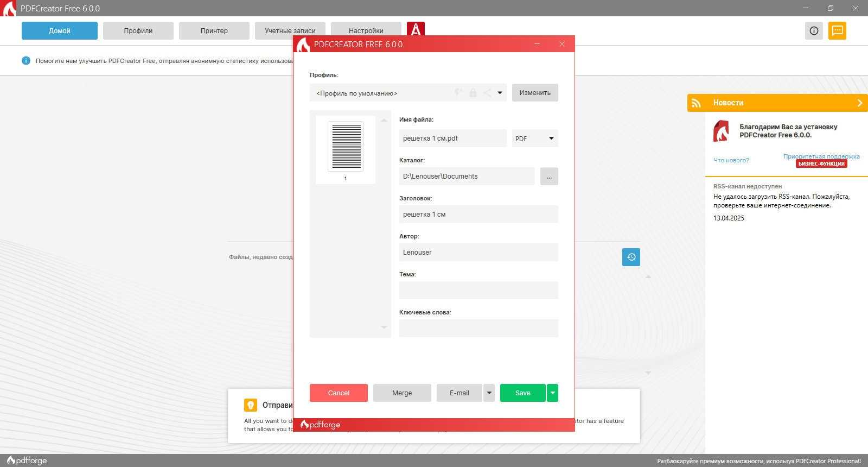Click the RSS feed icon in Новости
Screen dimensions: 868x467
tap(697, 103)
